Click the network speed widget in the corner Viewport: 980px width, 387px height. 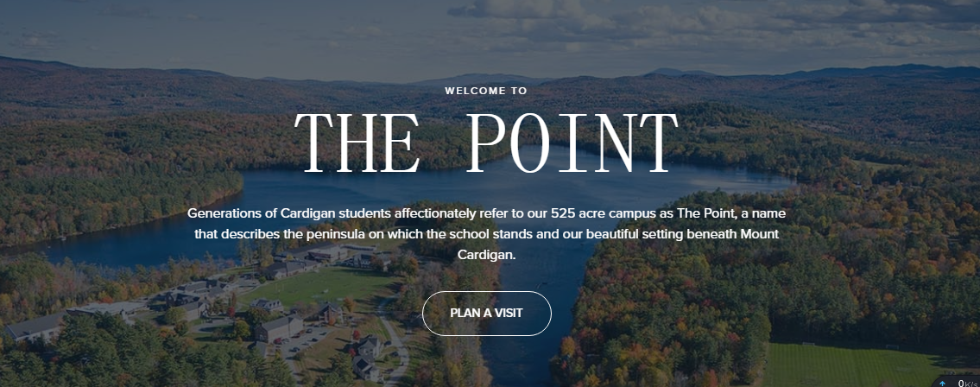955,382
